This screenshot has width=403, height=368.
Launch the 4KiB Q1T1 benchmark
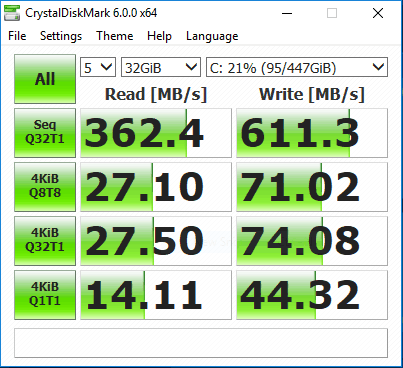(45, 295)
